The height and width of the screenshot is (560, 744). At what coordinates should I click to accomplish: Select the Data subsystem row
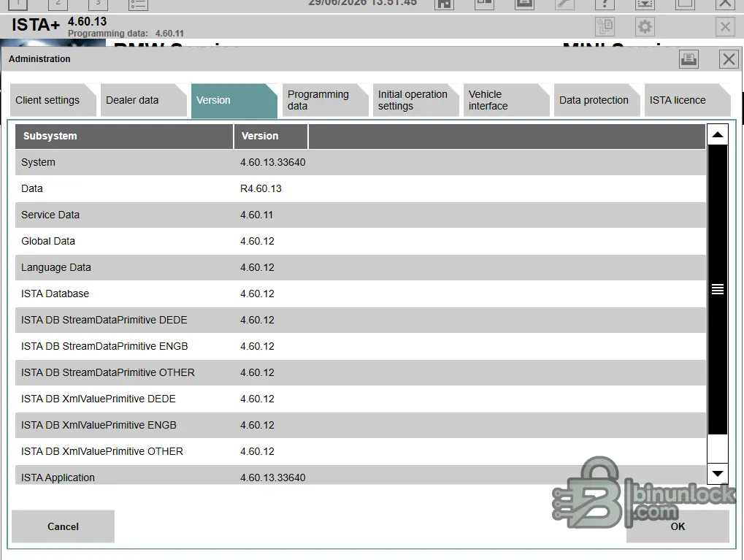pyautogui.click(x=361, y=189)
